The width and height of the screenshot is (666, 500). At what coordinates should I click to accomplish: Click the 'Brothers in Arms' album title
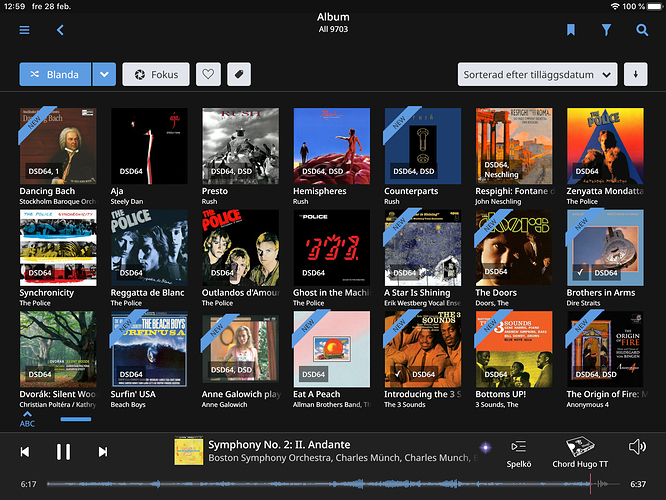pos(601,293)
